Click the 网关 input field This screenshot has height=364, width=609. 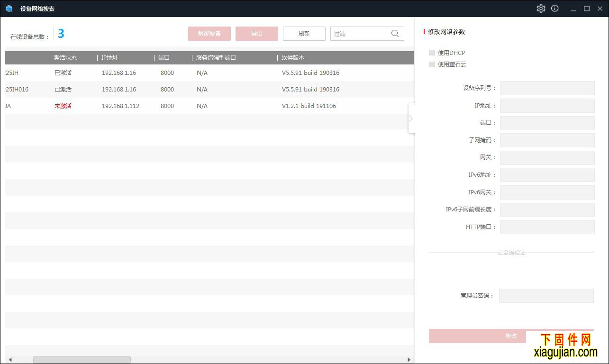pyautogui.click(x=547, y=158)
